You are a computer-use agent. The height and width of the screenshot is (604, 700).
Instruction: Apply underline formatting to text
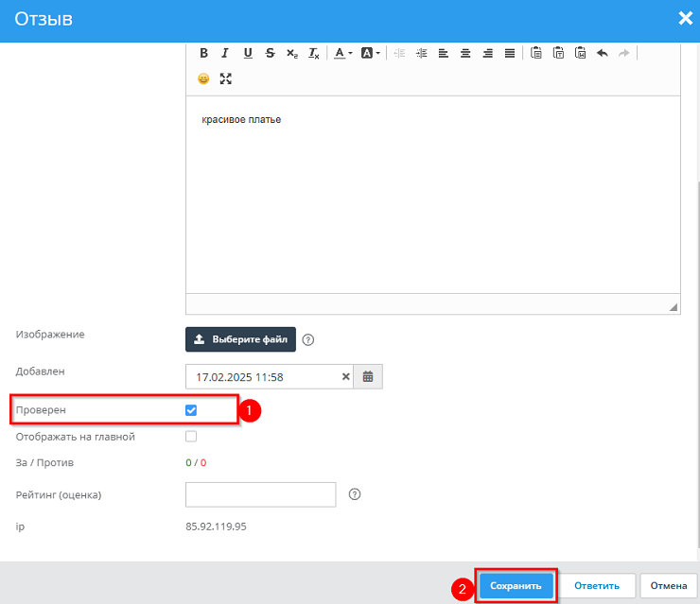coord(248,53)
